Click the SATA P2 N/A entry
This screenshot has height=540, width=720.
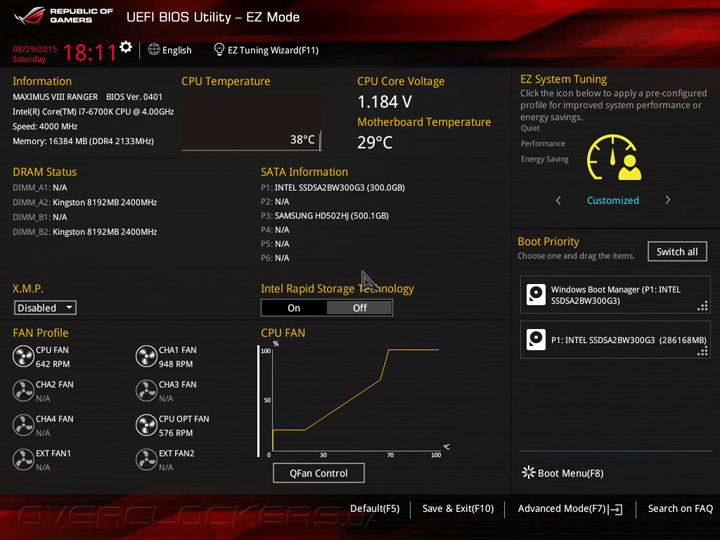[275, 202]
